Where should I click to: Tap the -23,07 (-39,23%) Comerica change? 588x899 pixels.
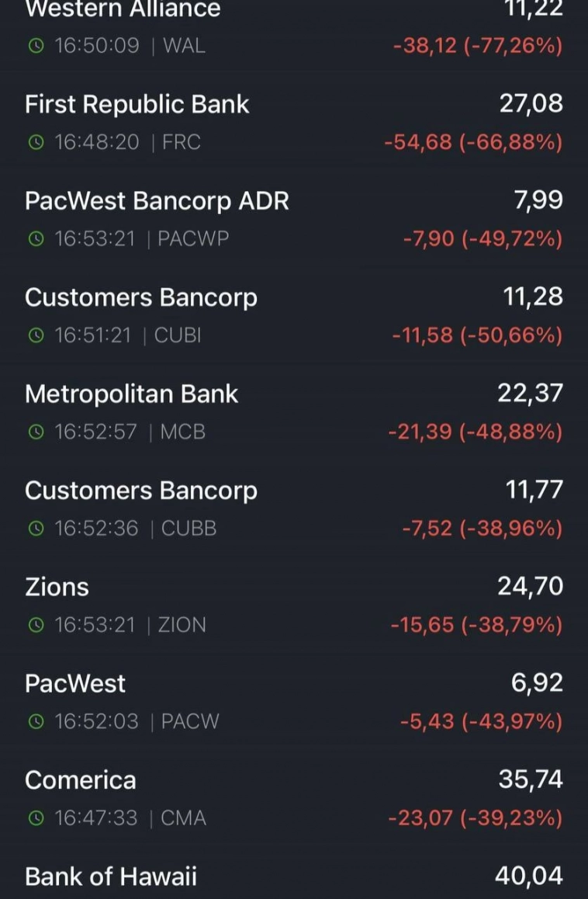[x=475, y=818]
